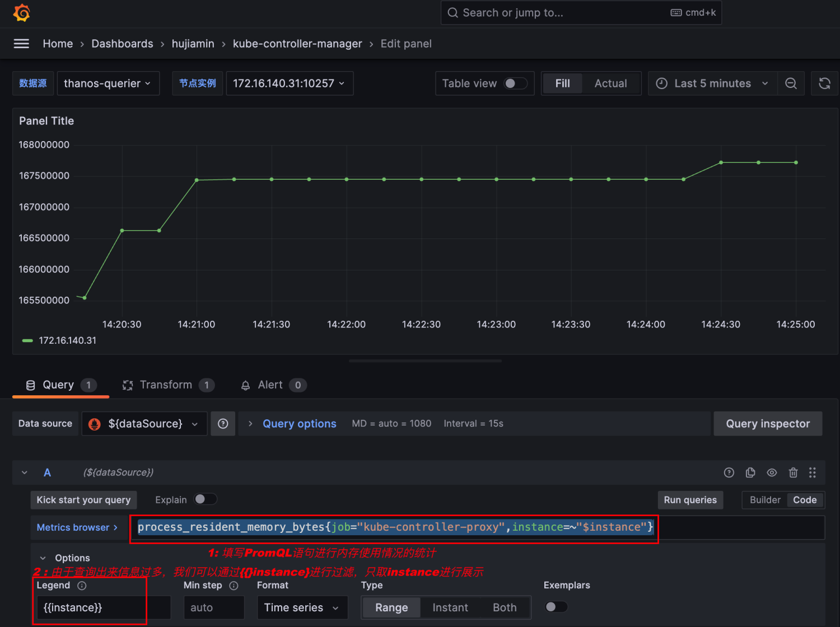Click the Prometheus data source icon

pos(95,424)
